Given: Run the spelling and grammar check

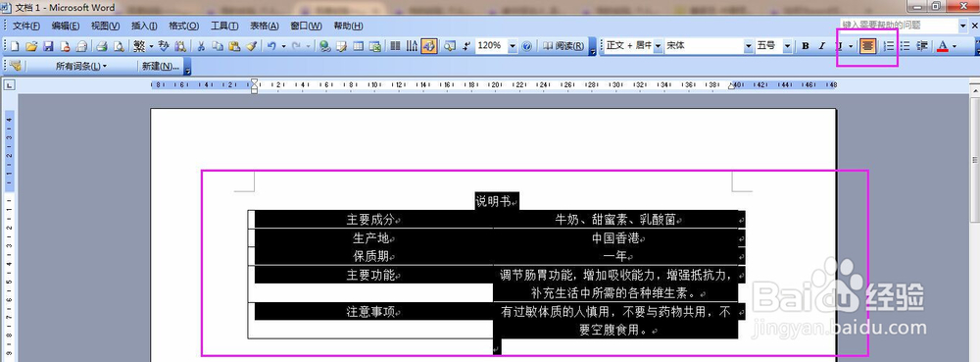Looking at the screenshot, I should point(164,46).
